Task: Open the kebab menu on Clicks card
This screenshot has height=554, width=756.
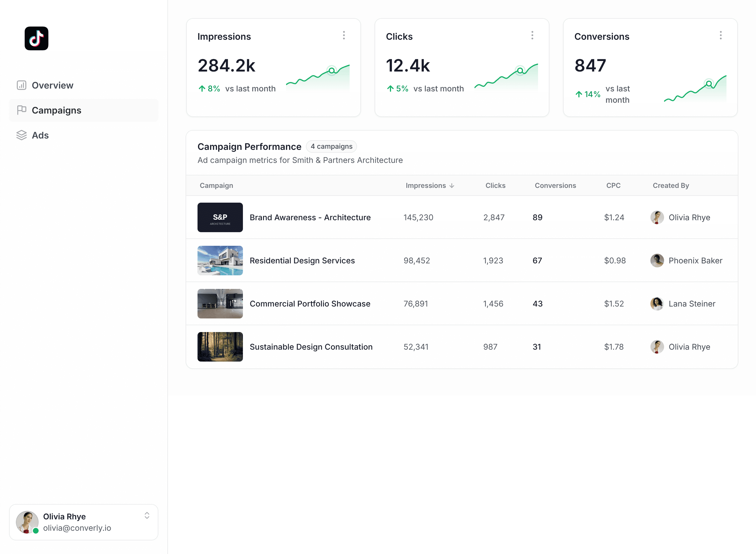Action: tap(532, 35)
